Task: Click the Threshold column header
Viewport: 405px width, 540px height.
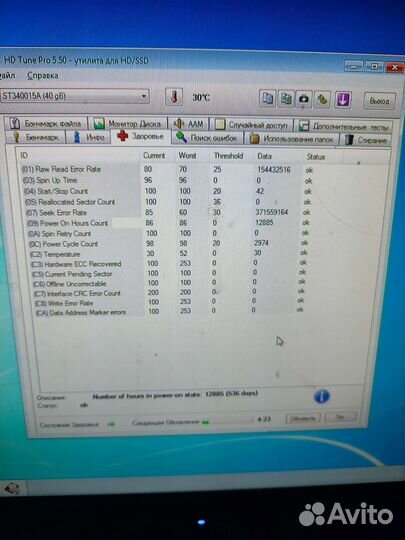Action: (228, 156)
